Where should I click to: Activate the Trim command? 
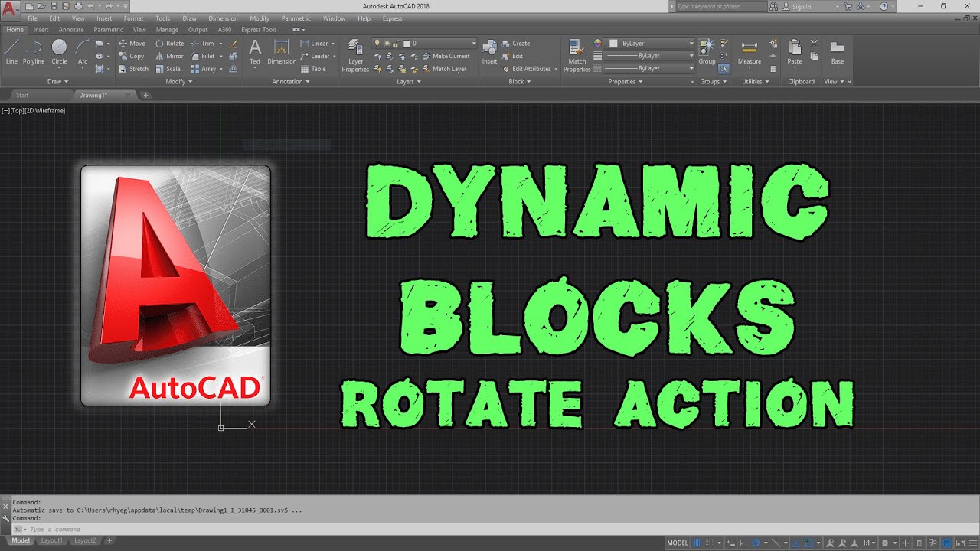tap(202, 44)
